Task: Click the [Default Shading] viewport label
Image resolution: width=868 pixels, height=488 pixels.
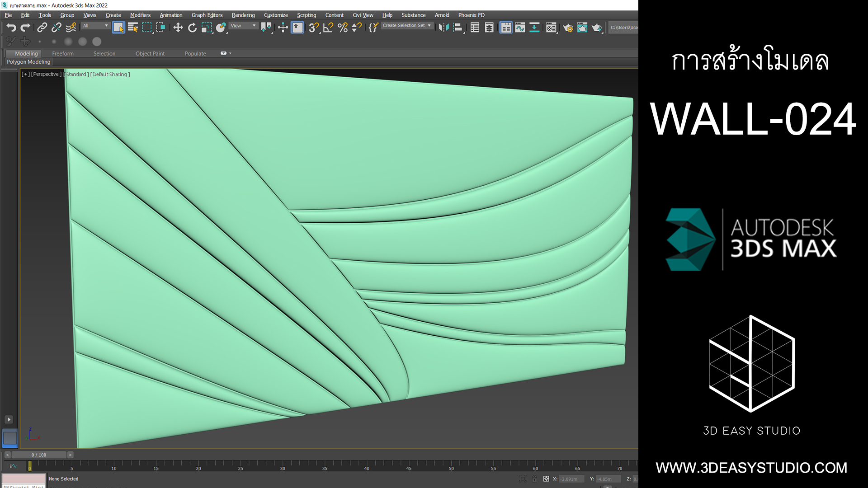Action: (110, 74)
